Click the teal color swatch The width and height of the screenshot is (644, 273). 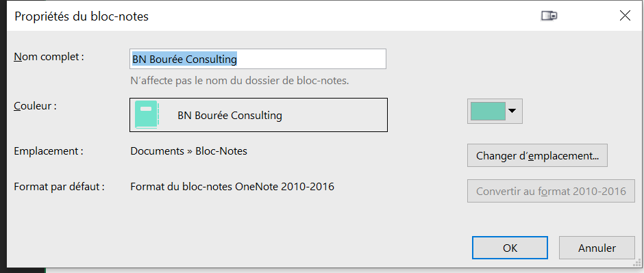point(488,111)
